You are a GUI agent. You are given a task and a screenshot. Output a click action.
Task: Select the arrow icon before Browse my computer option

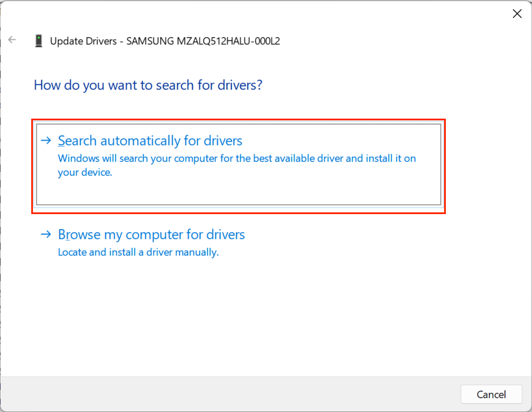tap(46, 234)
